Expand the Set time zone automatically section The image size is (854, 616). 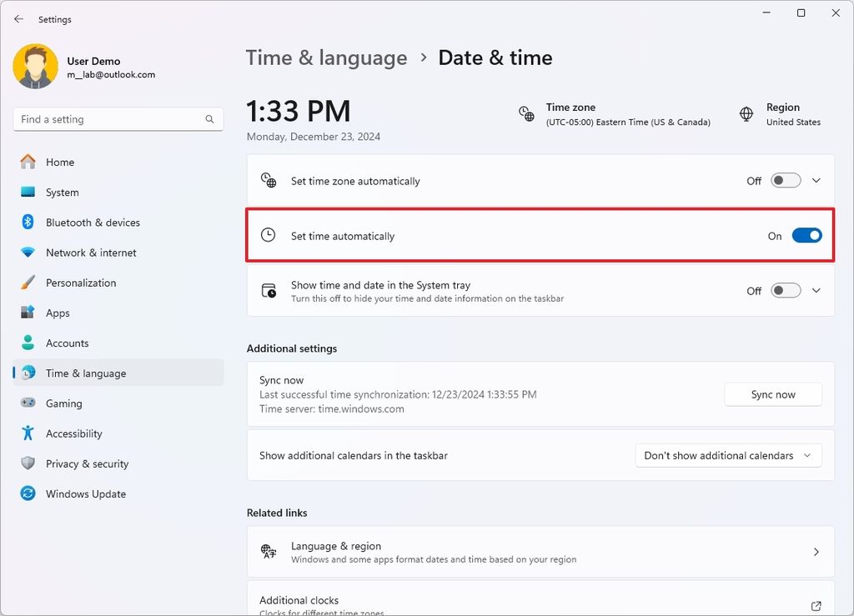(x=816, y=180)
